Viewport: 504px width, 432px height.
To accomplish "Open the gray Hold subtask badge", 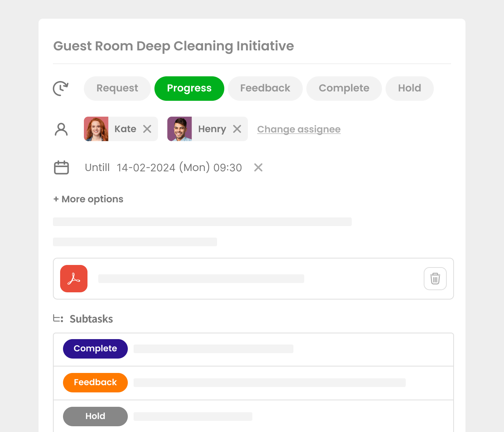I will tap(95, 416).
